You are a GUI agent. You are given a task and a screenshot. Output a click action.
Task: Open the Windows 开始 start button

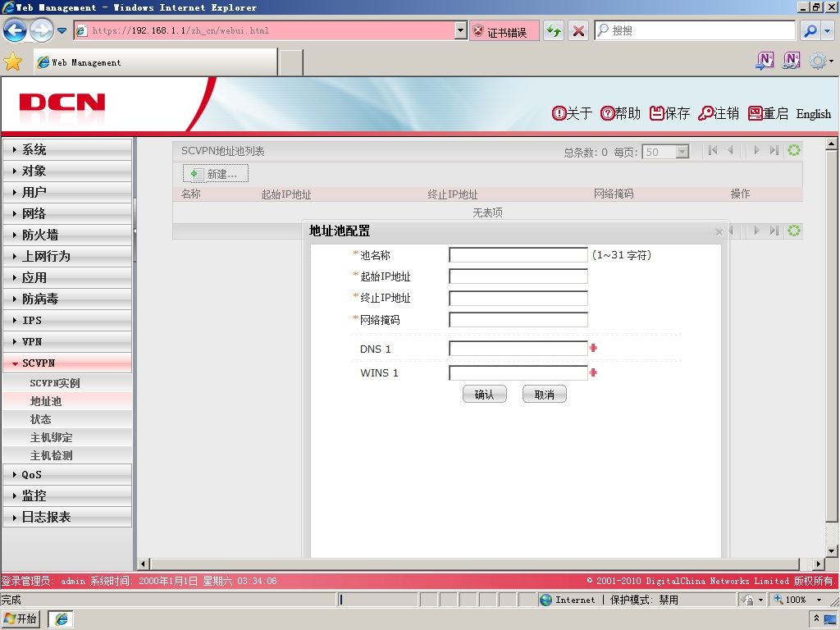coord(21,619)
